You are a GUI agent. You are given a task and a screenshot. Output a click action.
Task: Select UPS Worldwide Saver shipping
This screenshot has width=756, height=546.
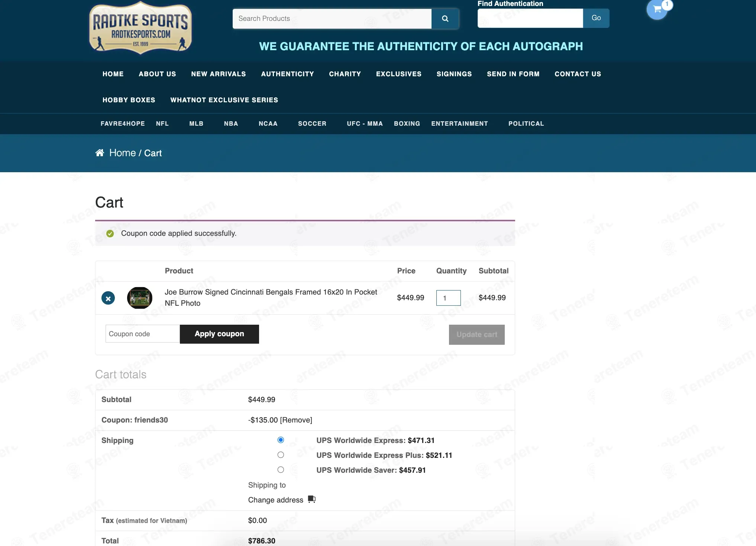(281, 470)
